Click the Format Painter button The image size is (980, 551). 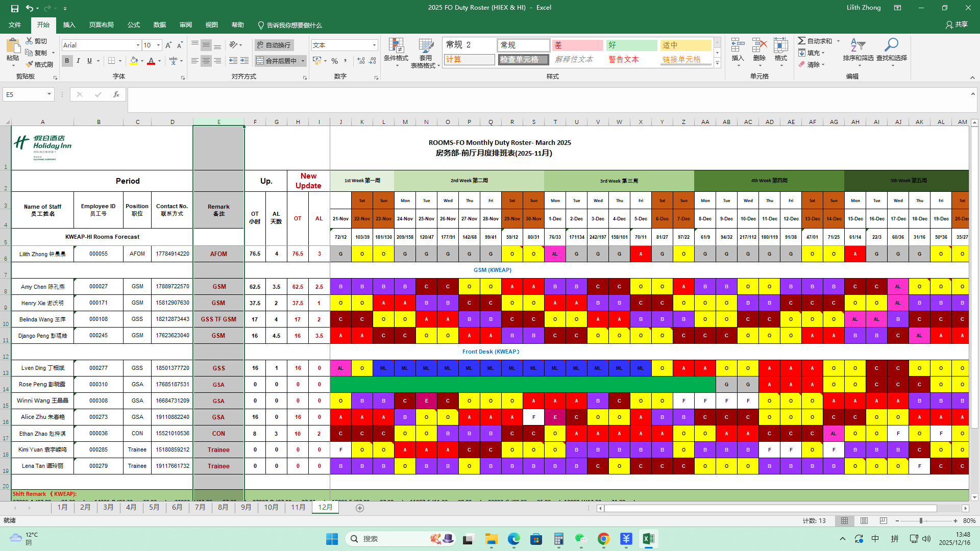(39, 64)
